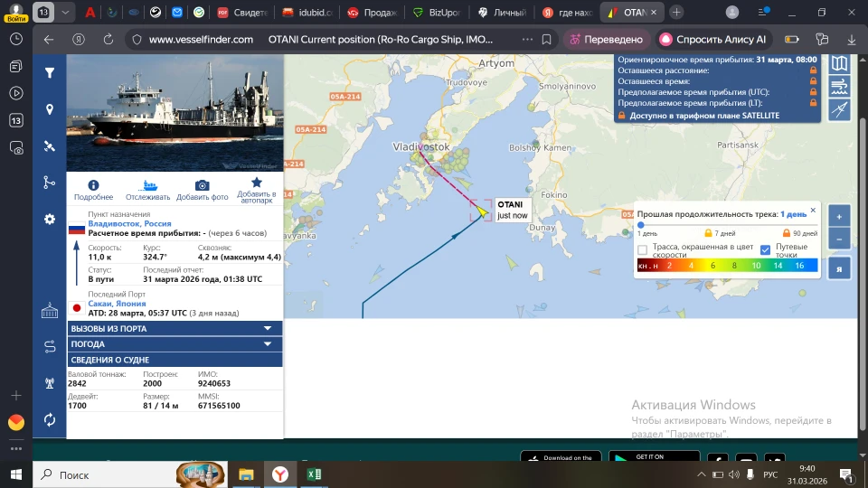The height and width of the screenshot is (488, 868).
Task: Open browser history clock icon
Action: pyautogui.click(x=16, y=39)
